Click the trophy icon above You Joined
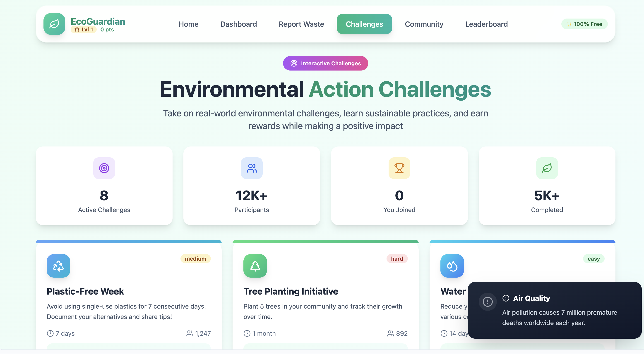This screenshot has height=354, width=644. pyautogui.click(x=399, y=168)
